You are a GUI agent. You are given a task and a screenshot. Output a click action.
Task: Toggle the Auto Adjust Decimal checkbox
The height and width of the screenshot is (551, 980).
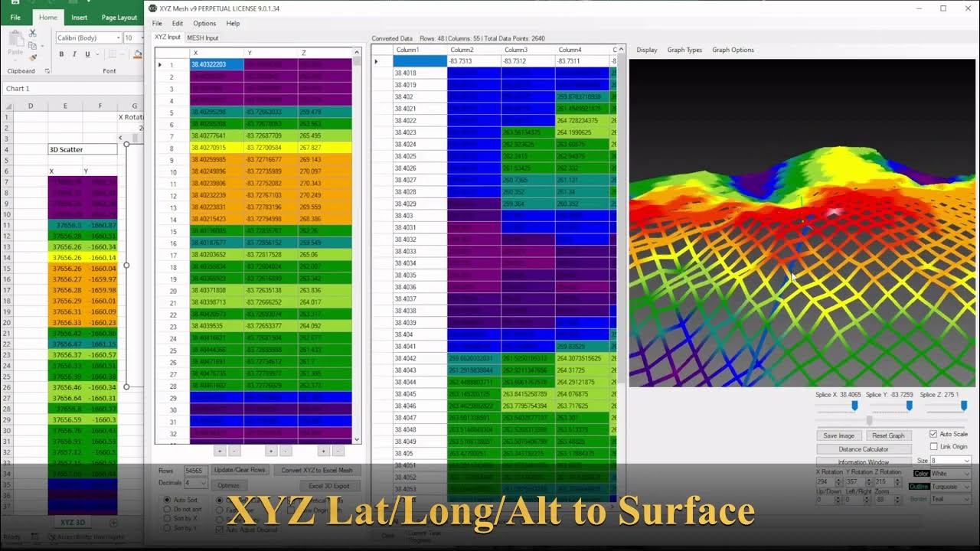point(220,529)
